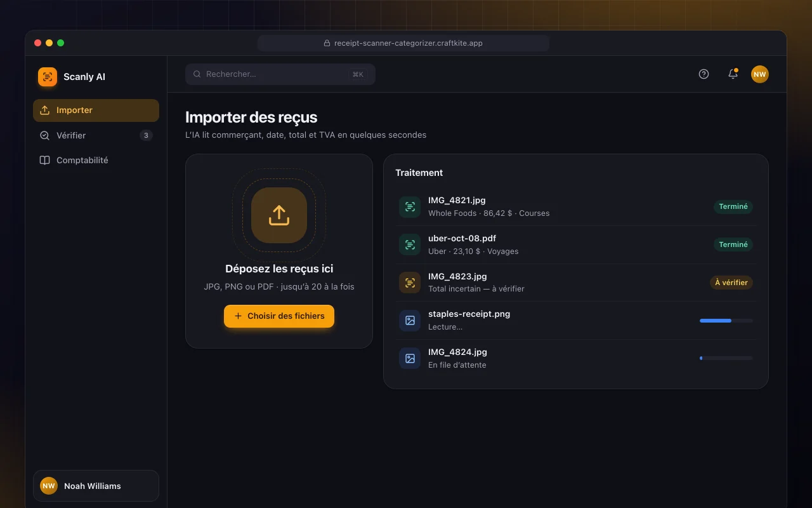812x508 pixels.
Task: Click scan icon for uber-oct-08.pdf
Action: [410, 244]
